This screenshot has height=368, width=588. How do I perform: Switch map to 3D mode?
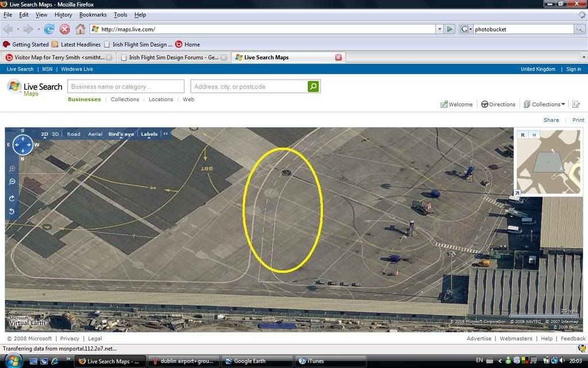tap(56, 134)
